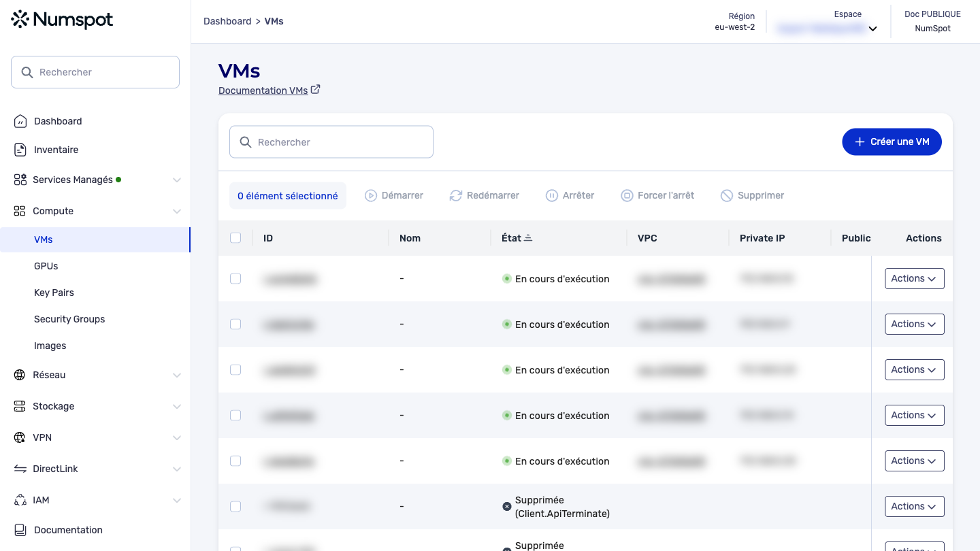Viewport: 980px width, 551px height.
Task: Click the sidebar Rechercher field
Action: click(95, 72)
